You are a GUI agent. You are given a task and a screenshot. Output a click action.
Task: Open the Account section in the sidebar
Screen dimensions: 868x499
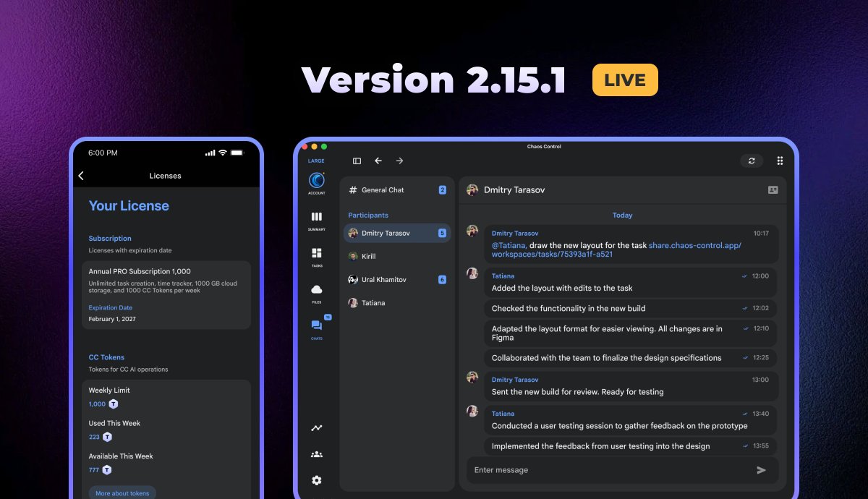coord(316,184)
